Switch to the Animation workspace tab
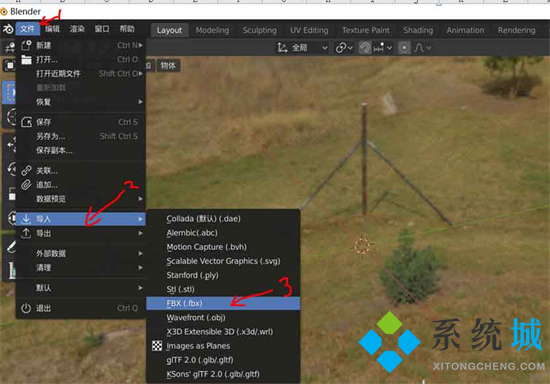This screenshot has width=550, height=384. (x=465, y=30)
